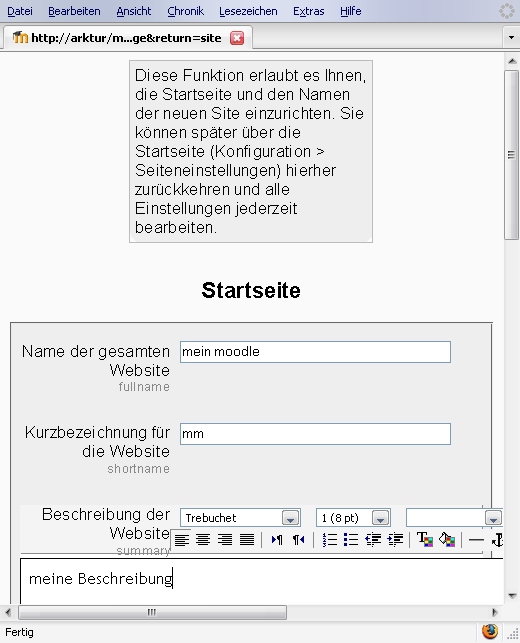This screenshot has width=520, height=643.
Task: Open the Bearbeiten menu
Action: click(x=74, y=11)
